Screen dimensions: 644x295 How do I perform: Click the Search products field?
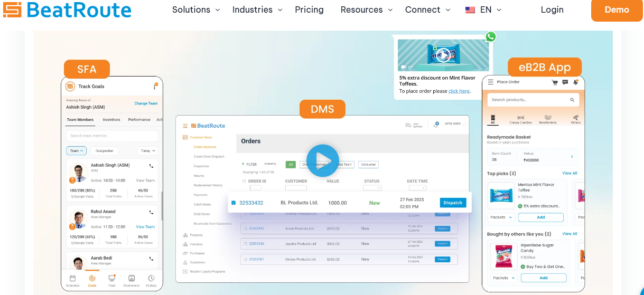pyautogui.click(x=533, y=100)
